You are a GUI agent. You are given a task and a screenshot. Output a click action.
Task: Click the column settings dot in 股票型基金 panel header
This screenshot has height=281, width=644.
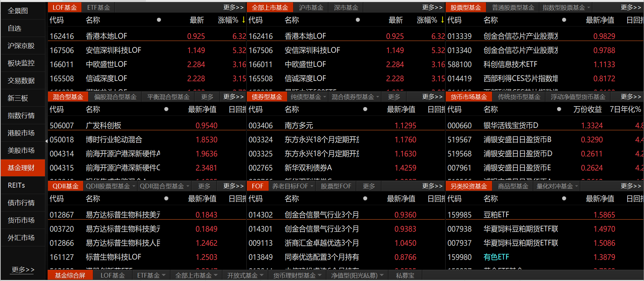click(x=564, y=20)
